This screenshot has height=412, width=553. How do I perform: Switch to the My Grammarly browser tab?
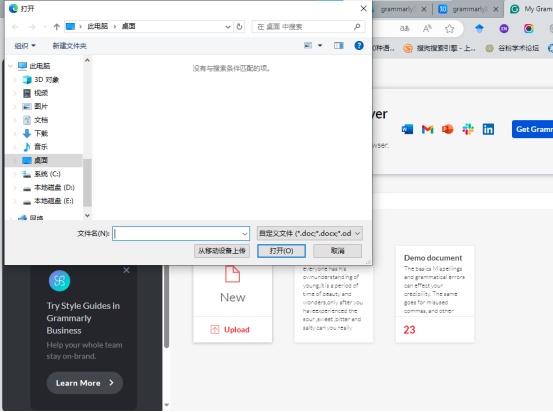[531, 9]
